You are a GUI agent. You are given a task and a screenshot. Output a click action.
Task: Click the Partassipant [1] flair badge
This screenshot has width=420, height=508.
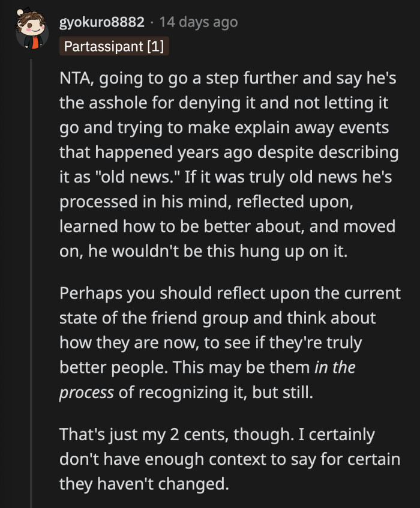[114, 46]
